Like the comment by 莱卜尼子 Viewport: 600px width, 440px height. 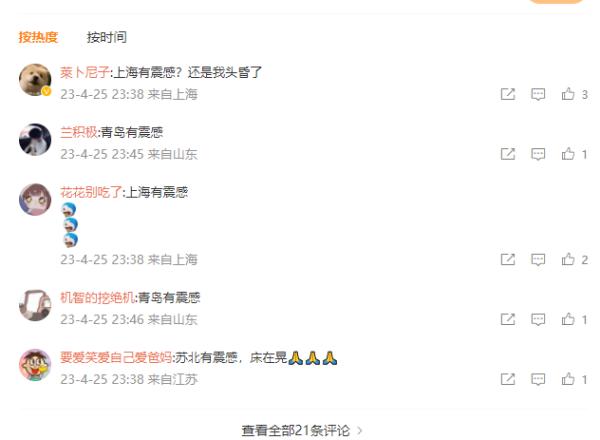click(x=568, y=94)
